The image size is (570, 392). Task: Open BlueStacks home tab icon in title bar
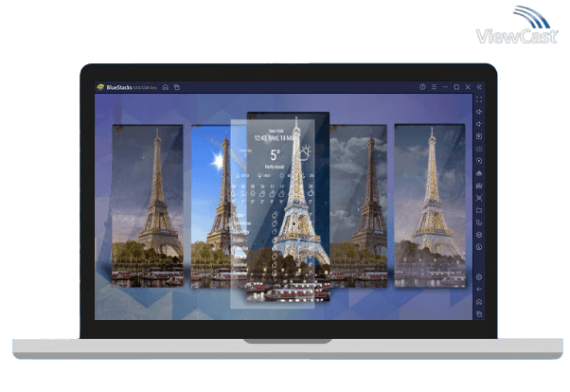pos(166,87)
